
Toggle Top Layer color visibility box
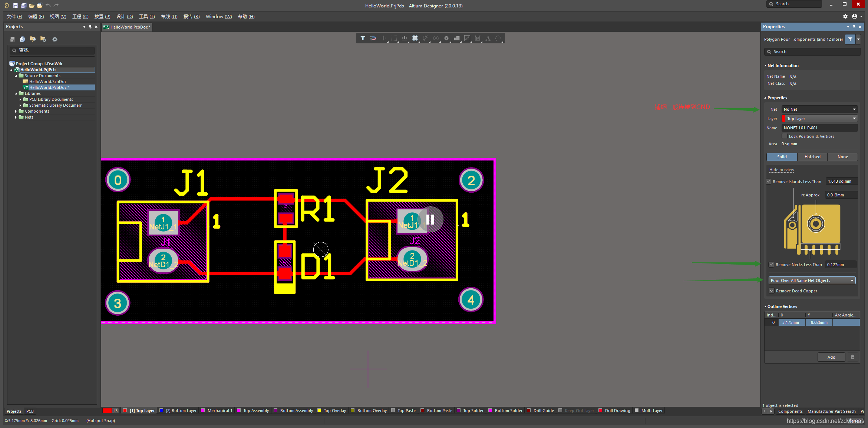click(125, 411)
